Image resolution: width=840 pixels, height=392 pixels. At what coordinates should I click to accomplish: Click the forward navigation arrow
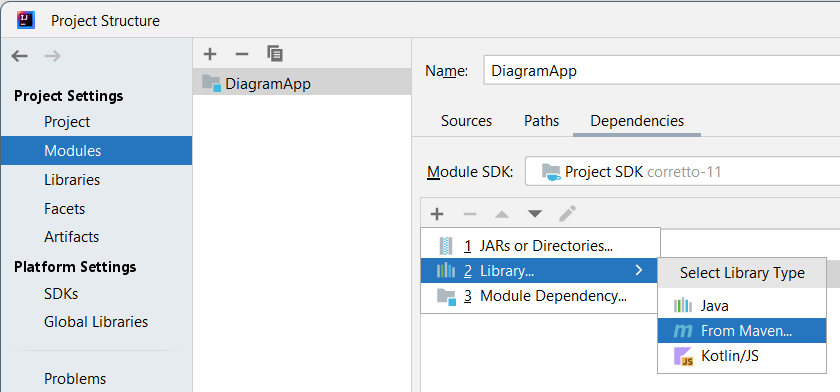coord(52,56)
